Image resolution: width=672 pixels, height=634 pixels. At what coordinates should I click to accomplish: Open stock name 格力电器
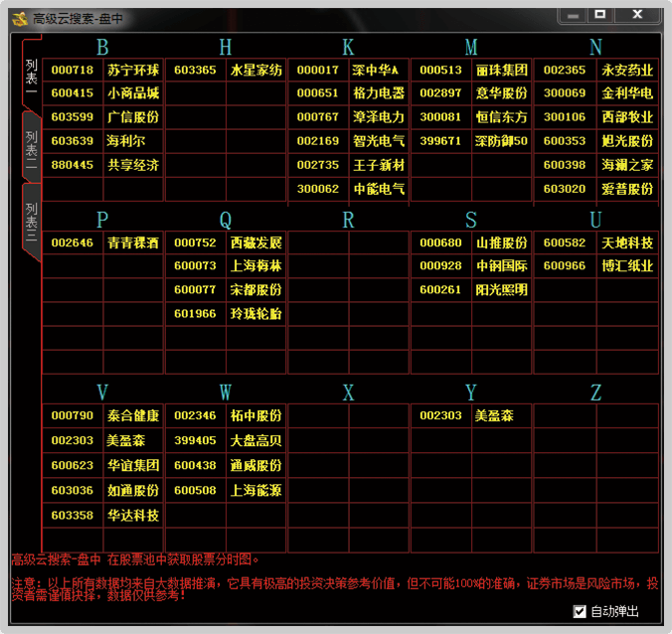coord(379,93)
